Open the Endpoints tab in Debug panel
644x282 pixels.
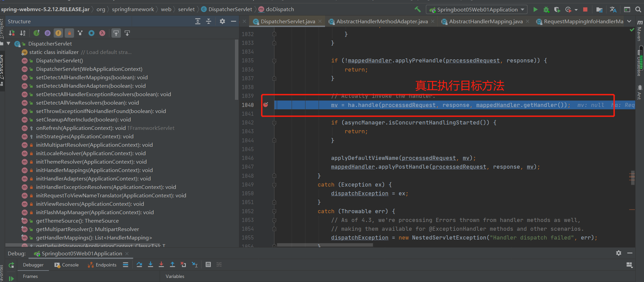pyautogui.click(x=102, y=265)
